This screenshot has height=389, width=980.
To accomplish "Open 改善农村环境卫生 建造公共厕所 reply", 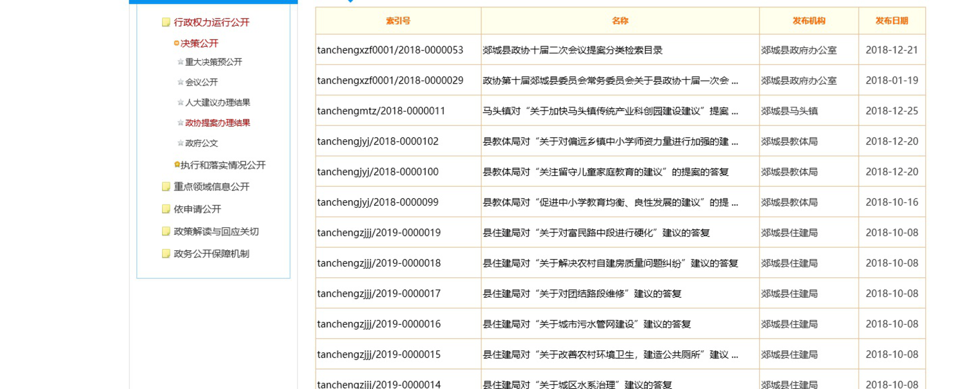I will [x=610, y=354].
